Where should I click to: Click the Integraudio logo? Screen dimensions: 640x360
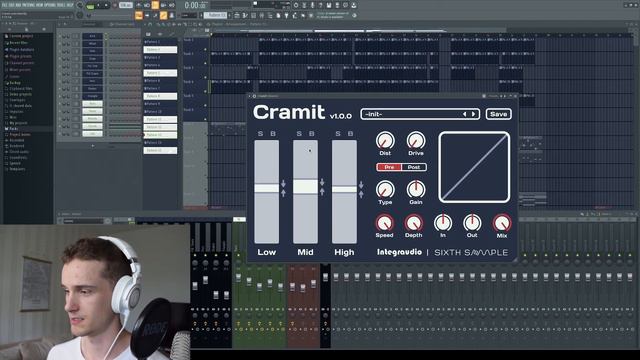click(399, 252)
